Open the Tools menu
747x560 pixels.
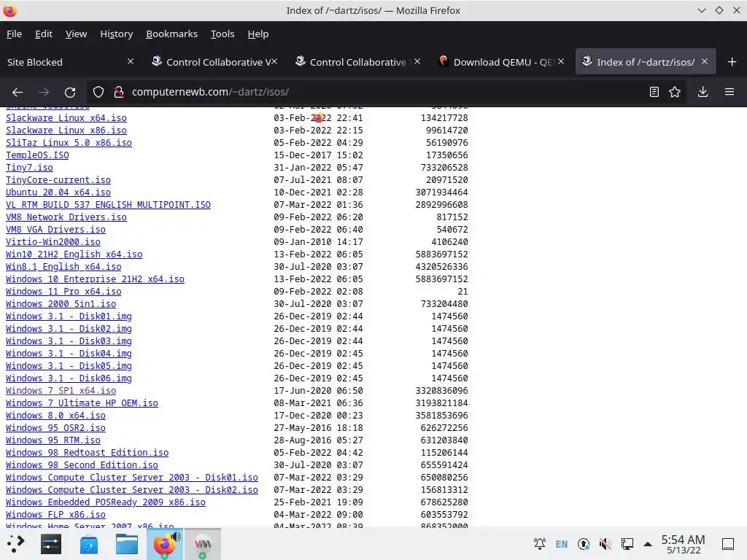(222, 34)
